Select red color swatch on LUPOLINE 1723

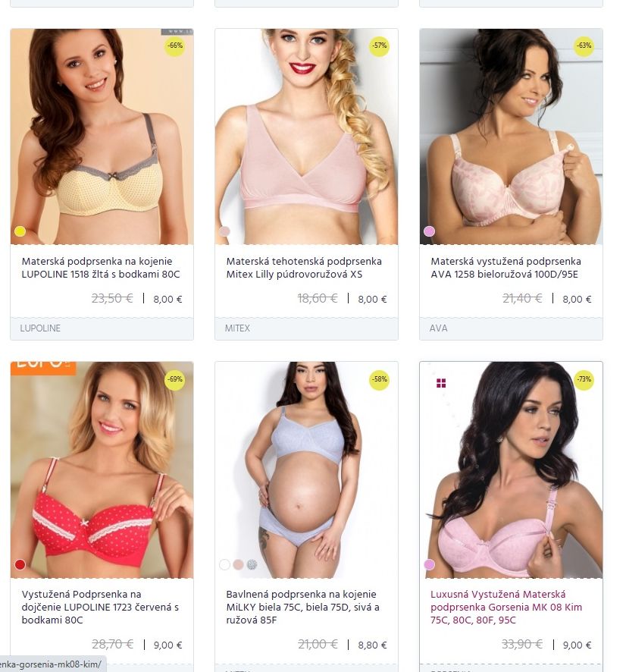pos(20,565)
